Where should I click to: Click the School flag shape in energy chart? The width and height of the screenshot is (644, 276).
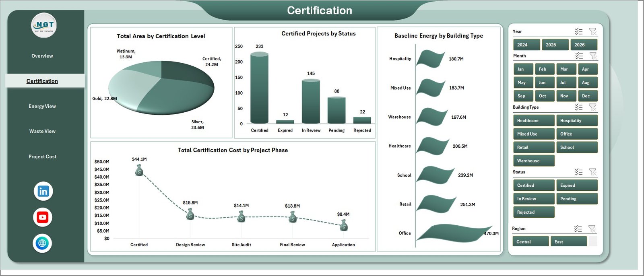point(435,175)
